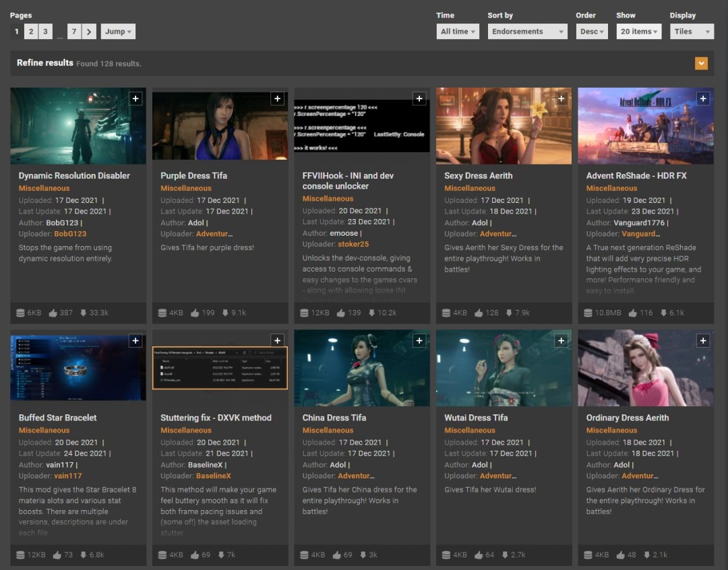Click 'Found 128 results.' text
This screenshot has width=728, height=570.
(109, 63)
